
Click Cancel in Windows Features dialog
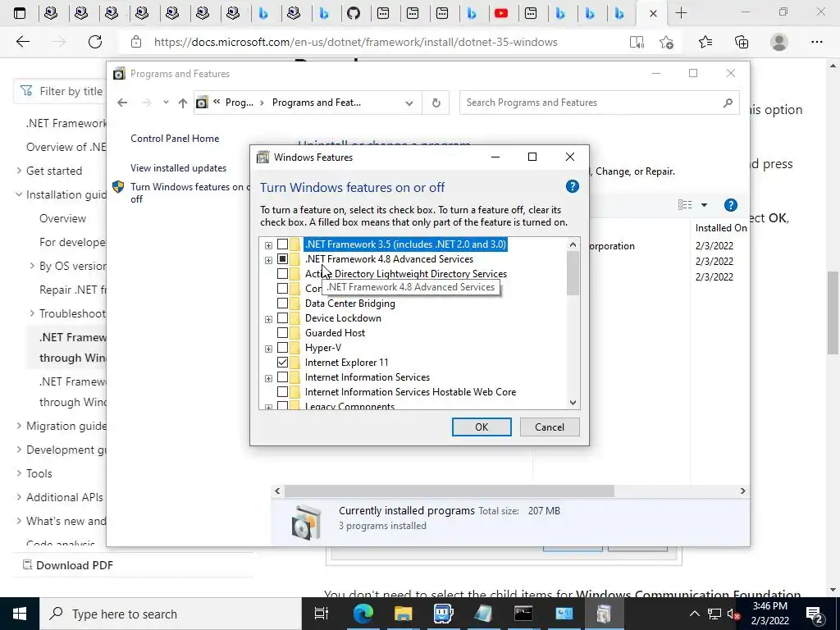pyautogui.click(x=549, y=427)
